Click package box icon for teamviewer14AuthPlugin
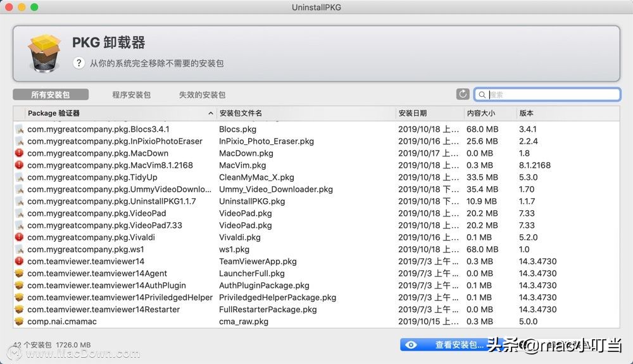 pos(19,286)
